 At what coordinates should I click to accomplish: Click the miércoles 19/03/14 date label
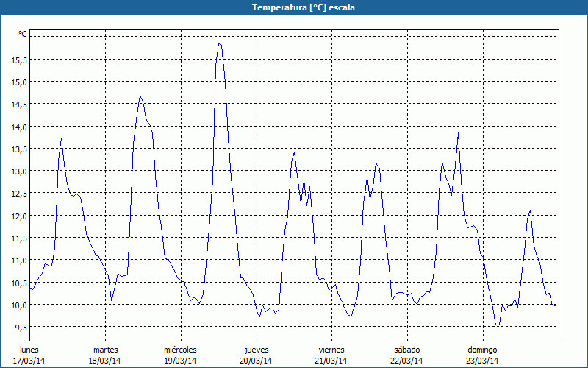pos(180,355)
